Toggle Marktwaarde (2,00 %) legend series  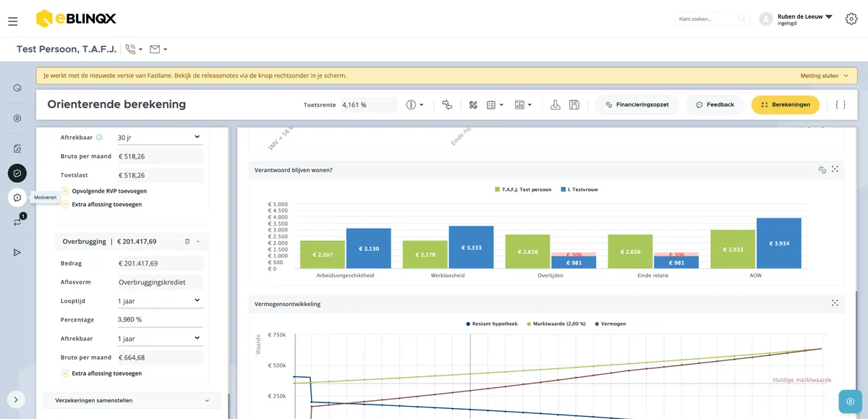[557, 323]
